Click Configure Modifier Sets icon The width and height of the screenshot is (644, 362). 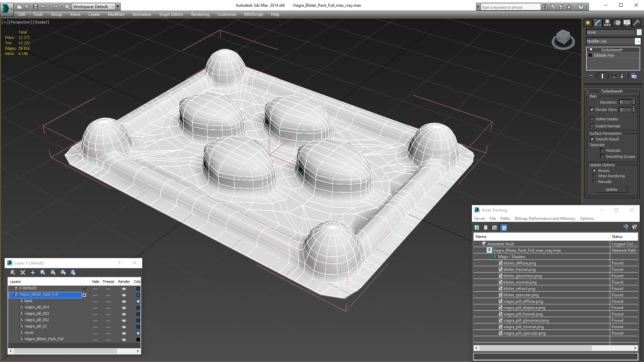(634, 76)
